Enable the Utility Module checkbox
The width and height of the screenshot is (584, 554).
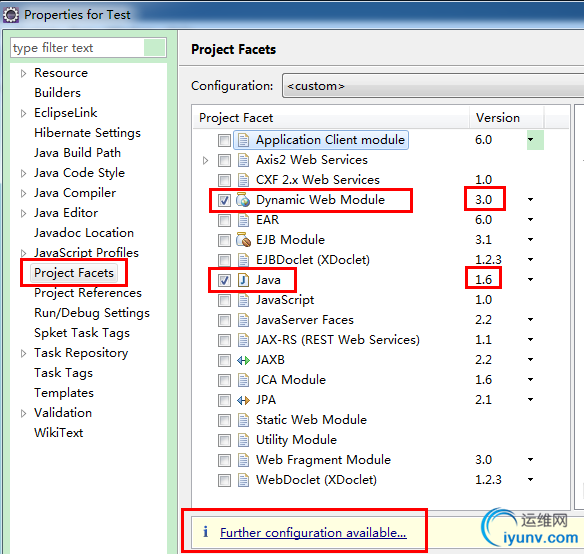[x=224, y=440]
